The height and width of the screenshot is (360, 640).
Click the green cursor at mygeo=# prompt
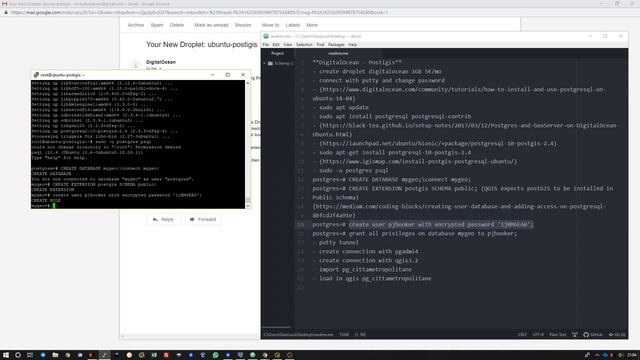coord(53,206)
